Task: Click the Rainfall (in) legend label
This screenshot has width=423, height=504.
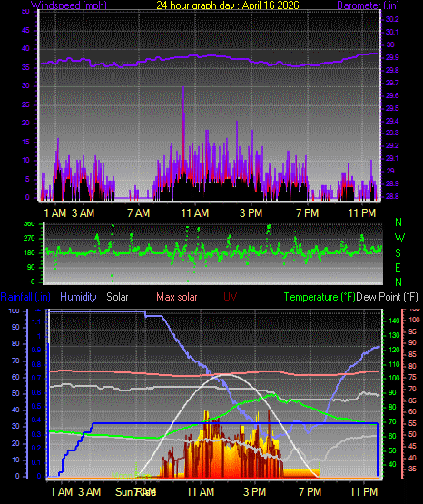Action: pos(25,297)
